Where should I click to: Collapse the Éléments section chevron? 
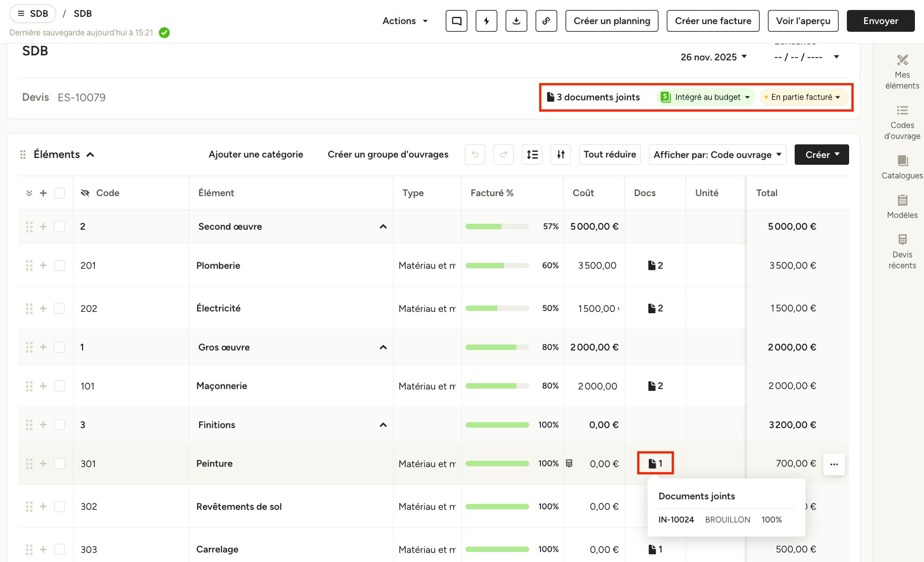pos(90,155)
